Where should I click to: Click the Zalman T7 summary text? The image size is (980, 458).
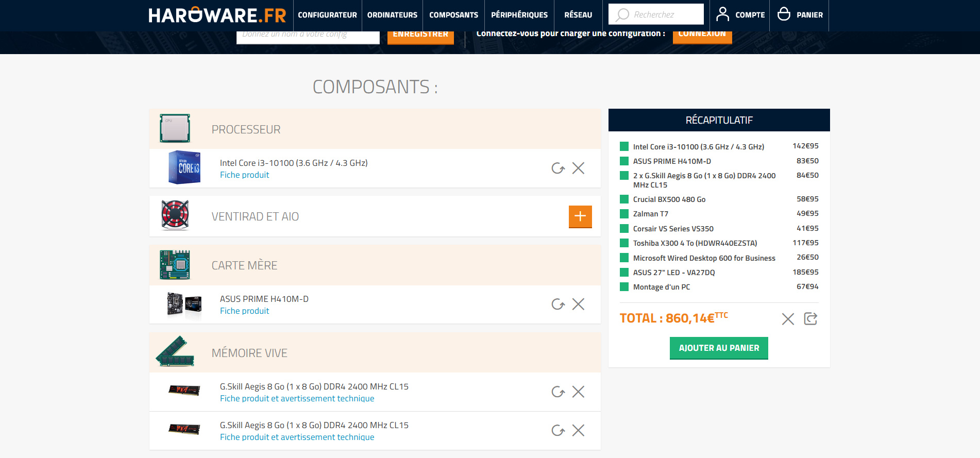point(651,214)
